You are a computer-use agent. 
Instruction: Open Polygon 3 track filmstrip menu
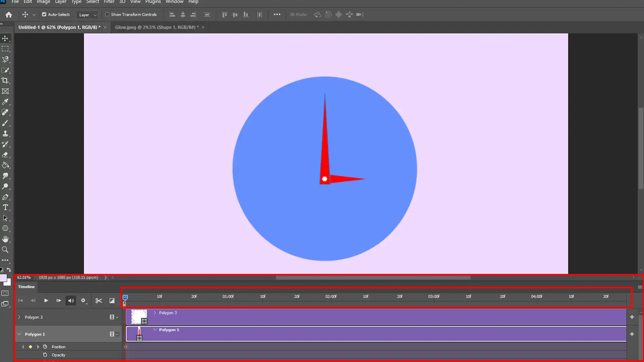coord(114,317)
